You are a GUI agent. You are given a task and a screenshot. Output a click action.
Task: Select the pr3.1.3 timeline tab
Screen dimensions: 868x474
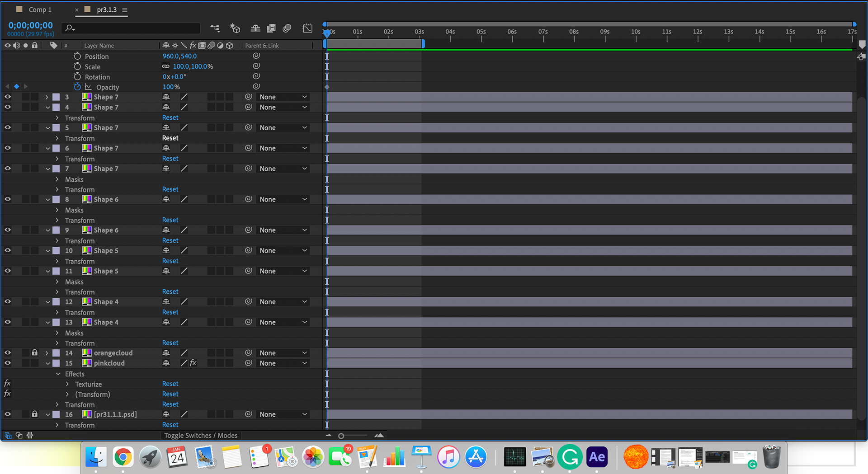click(107, 9)
